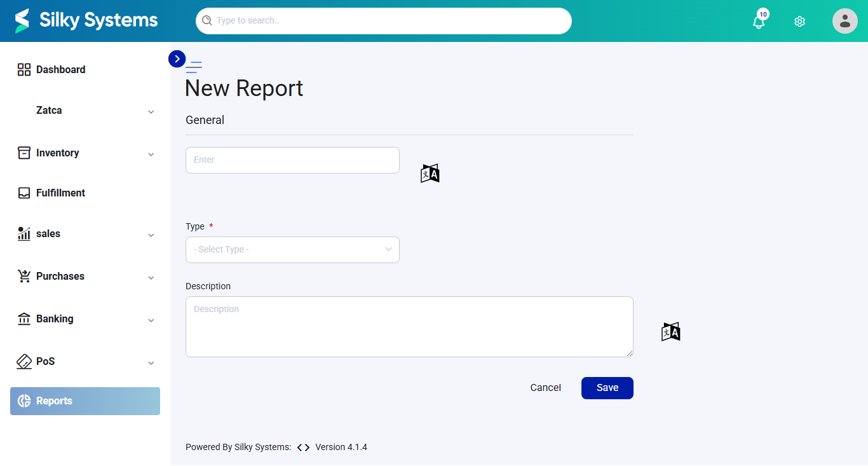Open the Select Type dropdown

pos(292,250)
